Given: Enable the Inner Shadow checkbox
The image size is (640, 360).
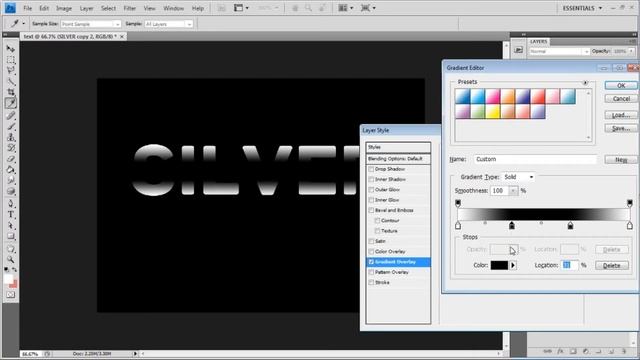Looking at the screenshot, I should [371, 179].
